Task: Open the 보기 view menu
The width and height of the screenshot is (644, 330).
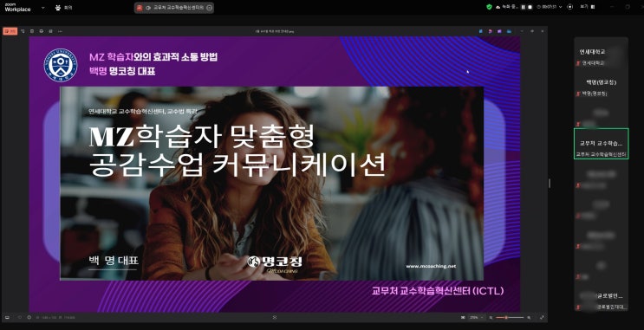Action: tap(588, 7)
